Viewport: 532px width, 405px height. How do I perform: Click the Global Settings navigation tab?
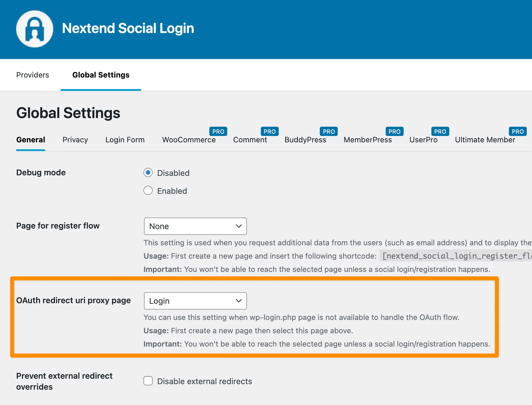(101, 75)
